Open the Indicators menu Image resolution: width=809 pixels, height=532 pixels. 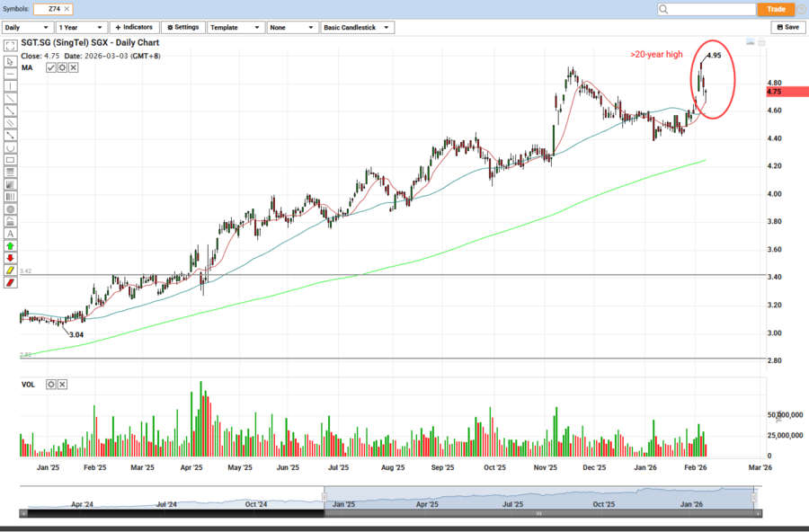pos(133,27)
